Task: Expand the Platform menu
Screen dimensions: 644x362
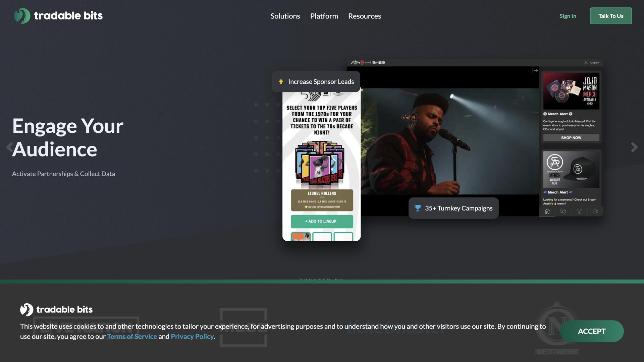Action: (x=324, y=16)
